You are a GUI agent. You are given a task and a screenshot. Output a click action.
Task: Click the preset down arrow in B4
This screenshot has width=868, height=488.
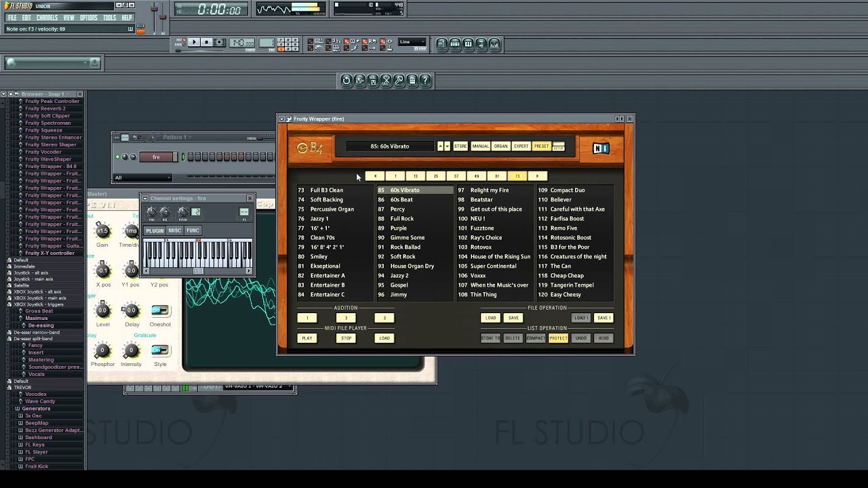447,146
